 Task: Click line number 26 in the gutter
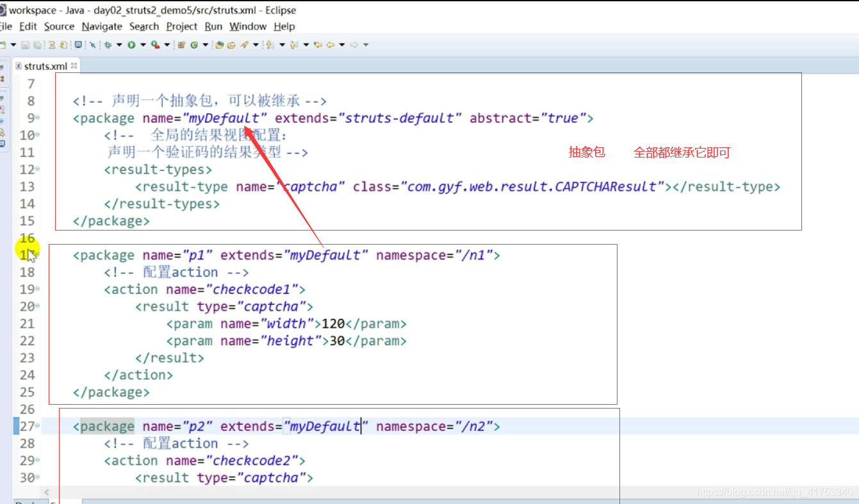click(x=27, y=409)
